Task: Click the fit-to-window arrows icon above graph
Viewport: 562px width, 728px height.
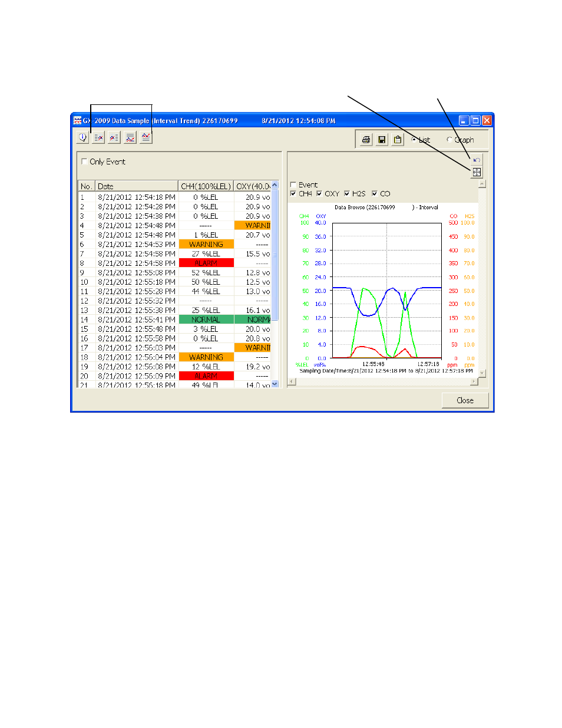Action: click(x=477, y=172)
